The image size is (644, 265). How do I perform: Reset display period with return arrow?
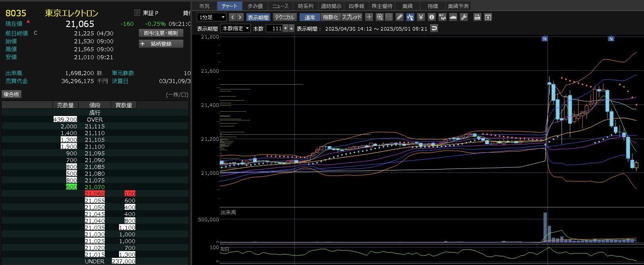pyautogui.click(x=434, y=29)
